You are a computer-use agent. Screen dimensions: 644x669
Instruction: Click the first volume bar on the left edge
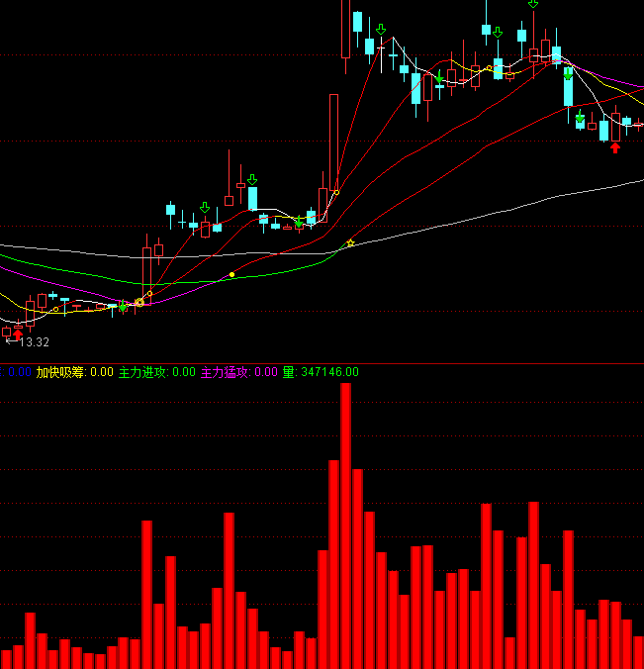6,659
